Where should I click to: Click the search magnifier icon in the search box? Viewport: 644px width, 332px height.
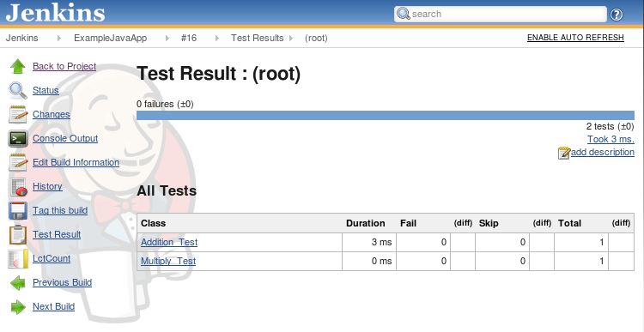coord(404,14)
